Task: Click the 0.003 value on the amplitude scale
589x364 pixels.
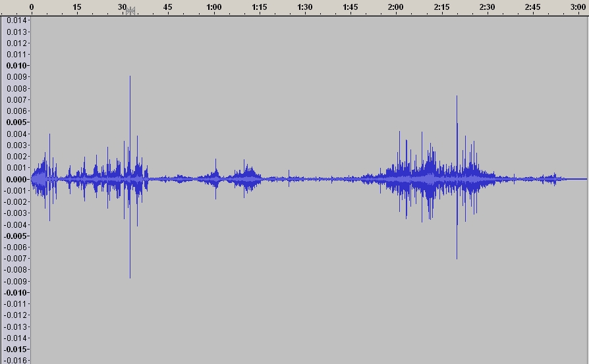Action: [x=16, y=145]
